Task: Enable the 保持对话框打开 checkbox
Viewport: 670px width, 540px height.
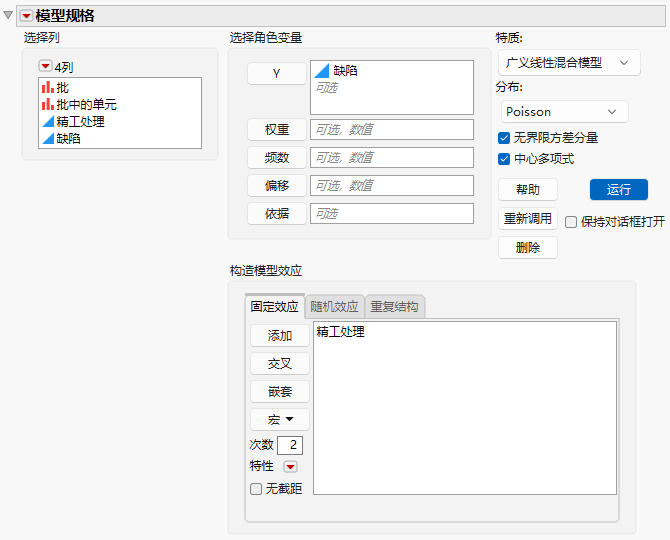Action: 571,222
